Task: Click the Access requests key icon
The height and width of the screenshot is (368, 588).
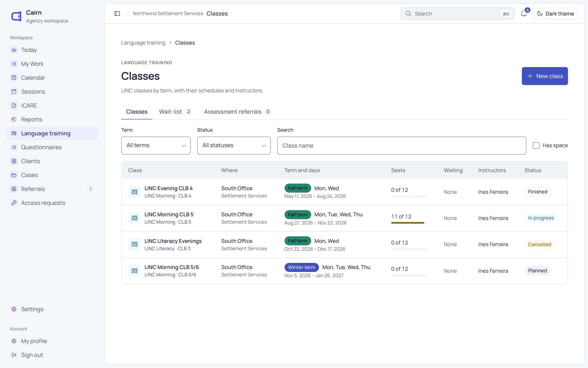Action: click(x=14, y=203)
